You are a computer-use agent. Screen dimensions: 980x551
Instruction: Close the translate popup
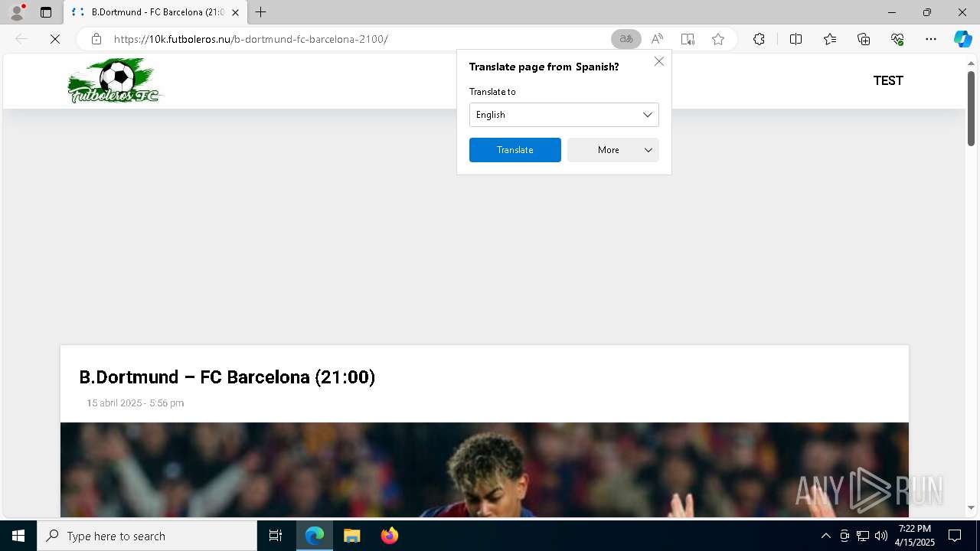pos(659,61)
